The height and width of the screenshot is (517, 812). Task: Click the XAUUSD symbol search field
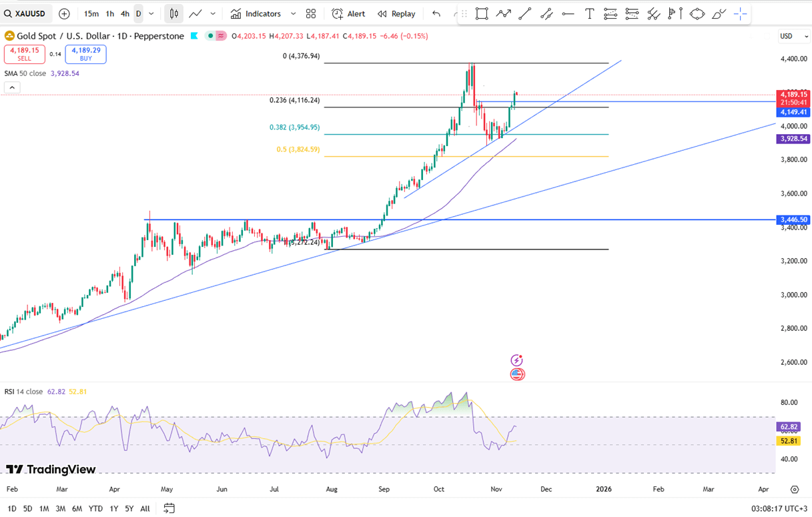pos(27,13)
